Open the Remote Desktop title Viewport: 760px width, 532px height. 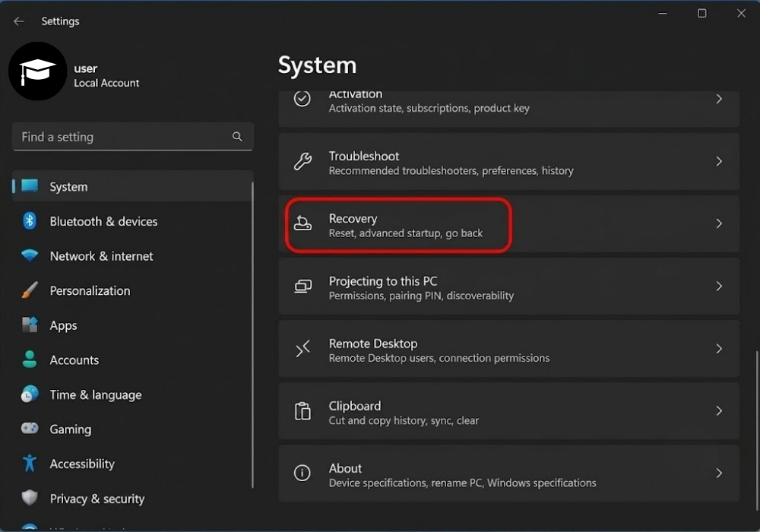tap(373, 344)
